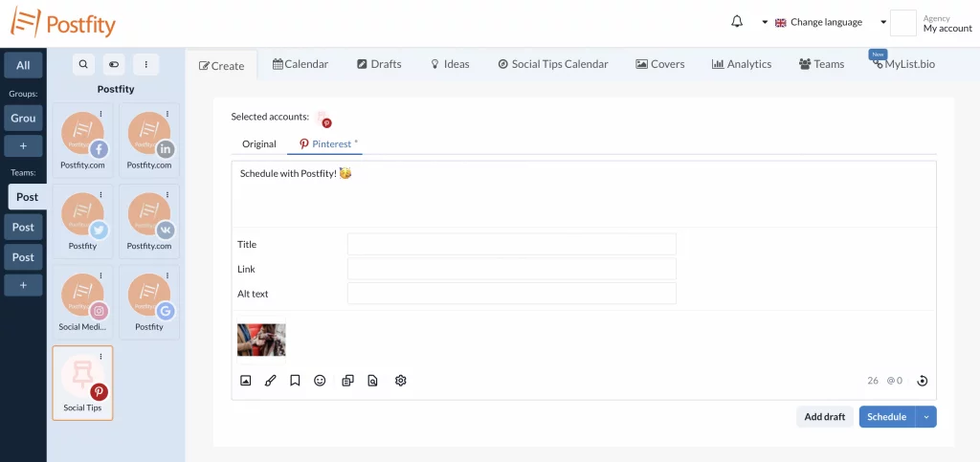Focus the Link input field
Image resolution: width=980 pixels, height=462 pixels.
[x=512, y=269]
